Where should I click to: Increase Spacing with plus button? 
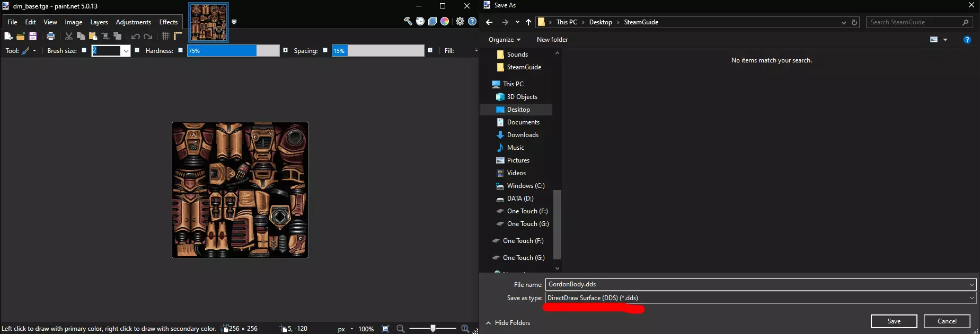point(430,50)
